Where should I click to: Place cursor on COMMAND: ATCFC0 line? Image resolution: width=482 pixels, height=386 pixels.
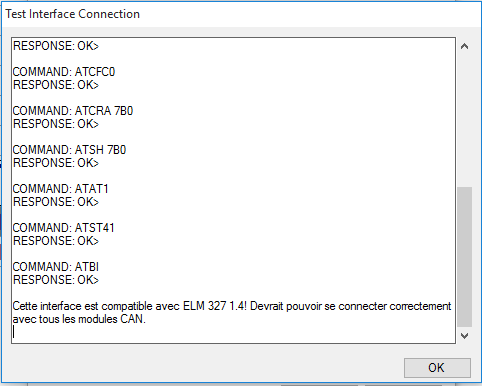tap(64, 72)
